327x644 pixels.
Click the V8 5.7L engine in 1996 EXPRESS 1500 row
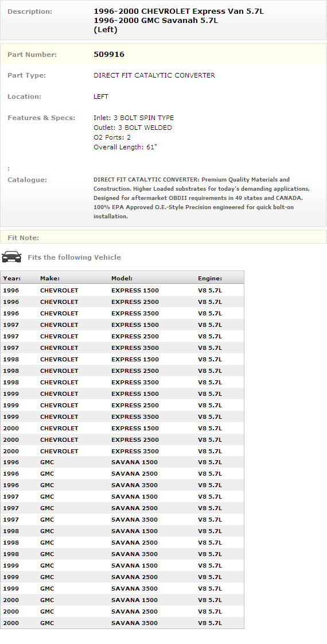[210, 290]
